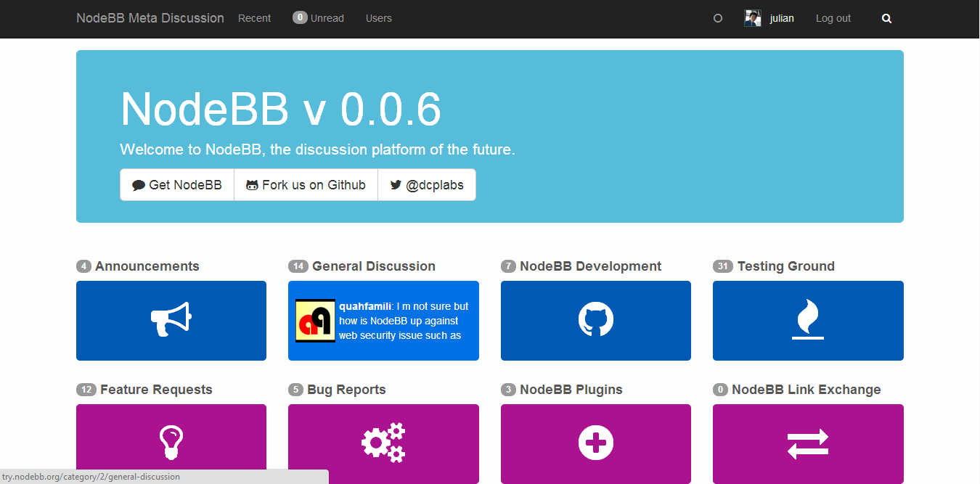Image resolution: width=980 pixels, height=484 pixels.
Task: Open the Bug Reports category heading
Action: click(346, 390)
